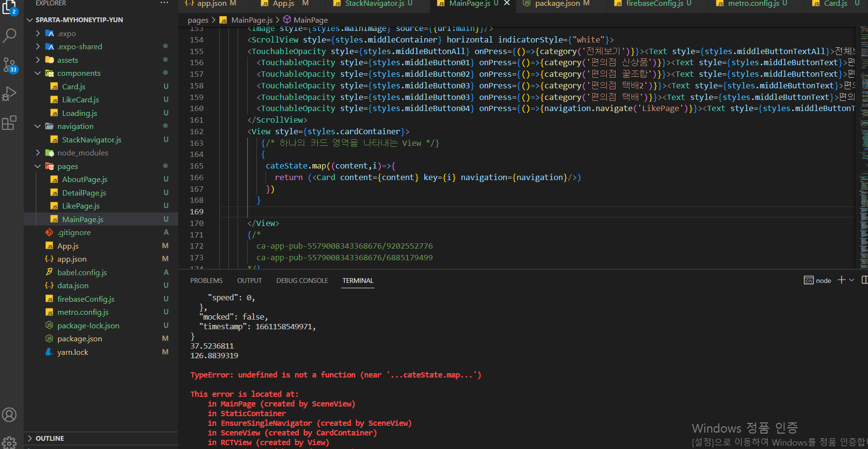The height and width of the screenshot is (449, 868).
Task: Click the TypeError message in terminal
Action: (336, 375)
